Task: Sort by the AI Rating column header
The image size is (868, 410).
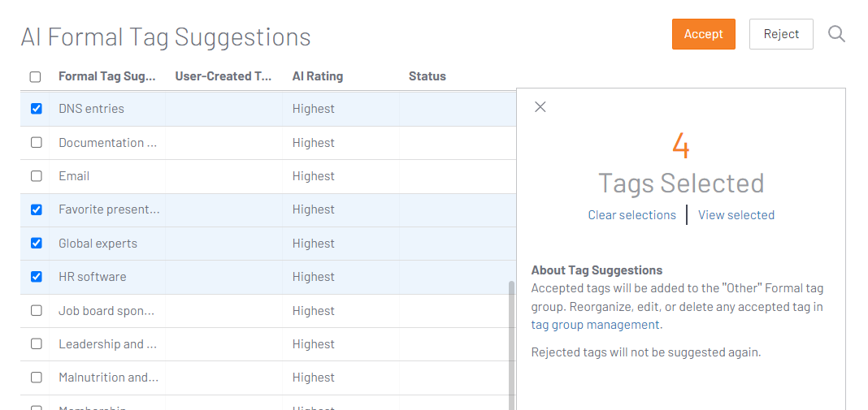Action: 317,76
